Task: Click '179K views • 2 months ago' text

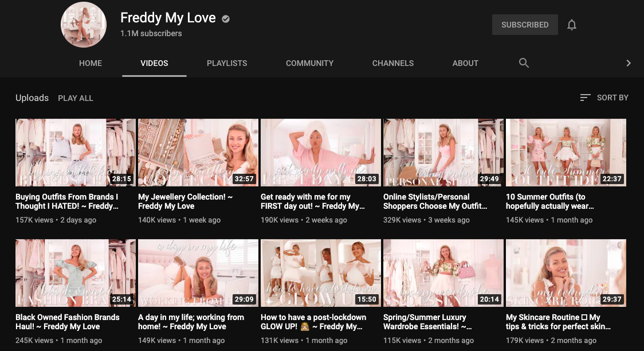Action: [551, 340]
